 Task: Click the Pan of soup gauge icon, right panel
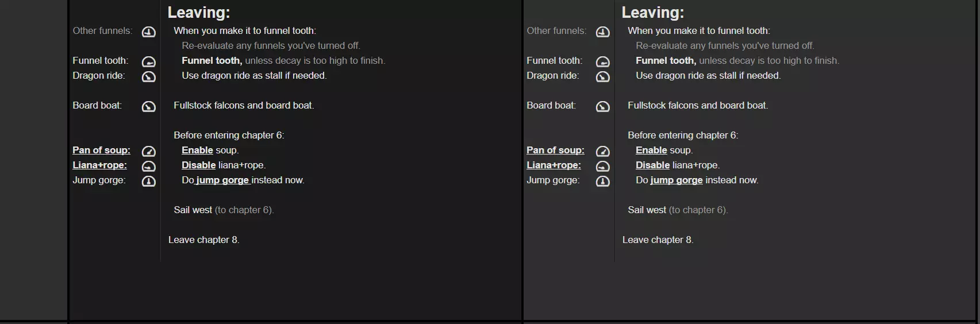tap(602, 152)
